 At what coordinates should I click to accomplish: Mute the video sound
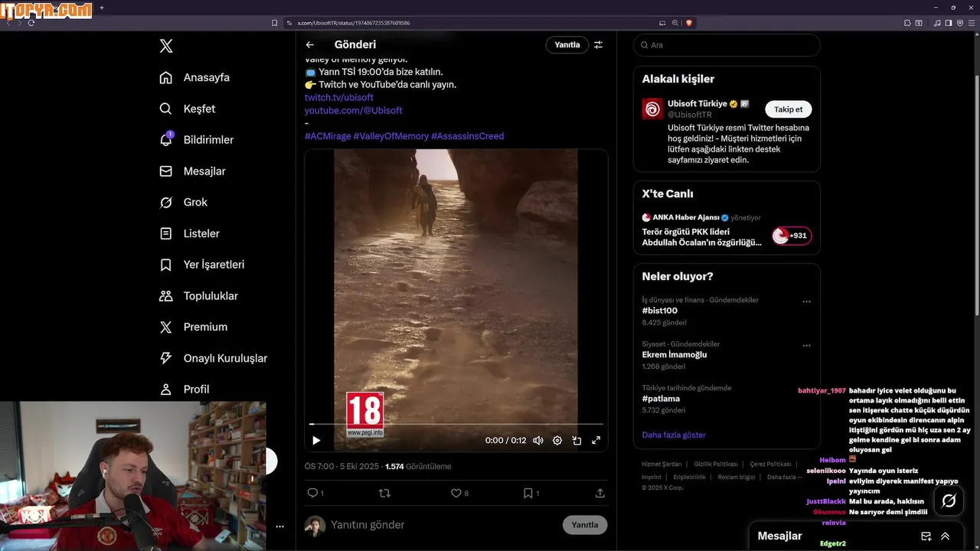[x=538, y=440]
